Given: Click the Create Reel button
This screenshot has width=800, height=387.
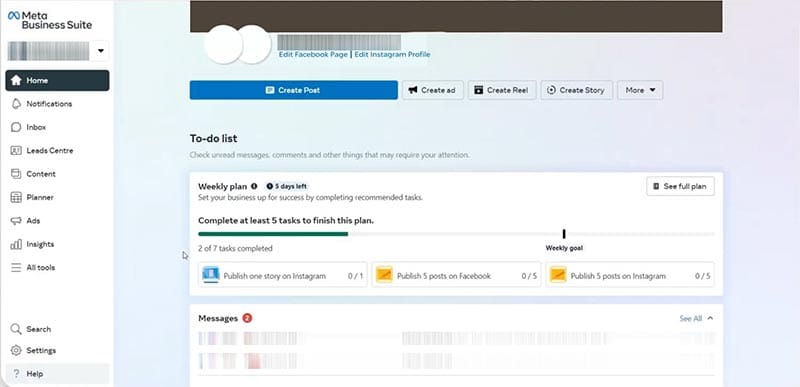Looking at the screenshot, I should [x=502, y=90].
